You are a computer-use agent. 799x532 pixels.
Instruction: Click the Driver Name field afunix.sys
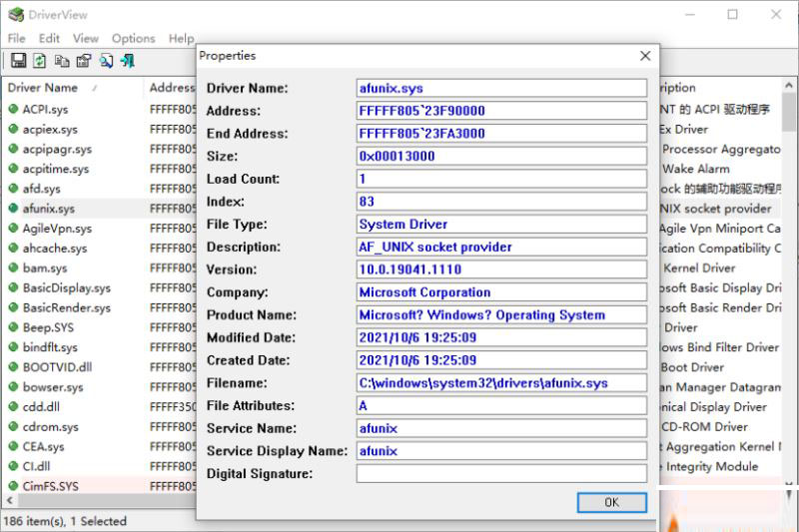point(502,88)
